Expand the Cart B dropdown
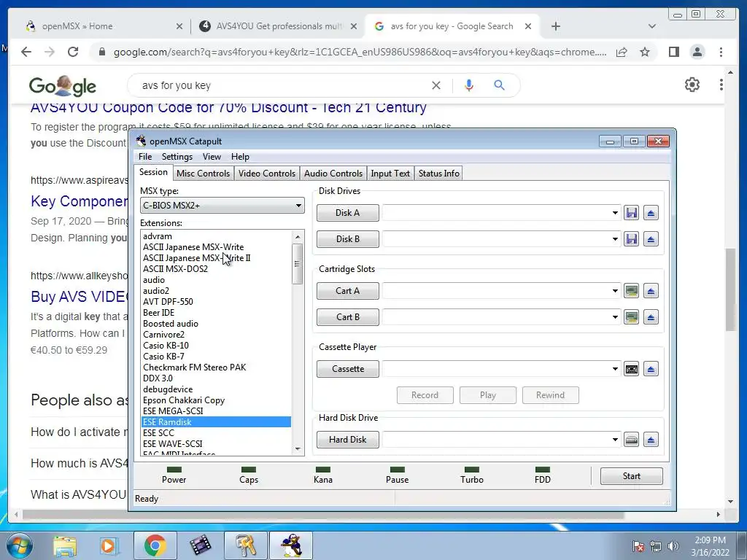This screenshot has width=747, height=560. (615, 317)
